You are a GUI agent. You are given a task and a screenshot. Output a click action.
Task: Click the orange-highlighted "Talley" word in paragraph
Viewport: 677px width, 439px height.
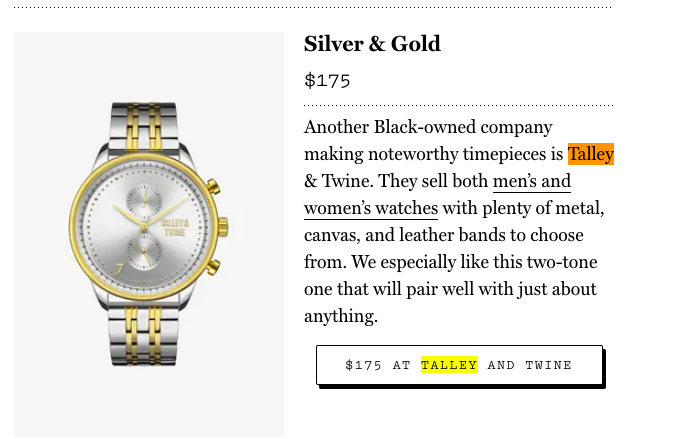click(x=590, y=154)
